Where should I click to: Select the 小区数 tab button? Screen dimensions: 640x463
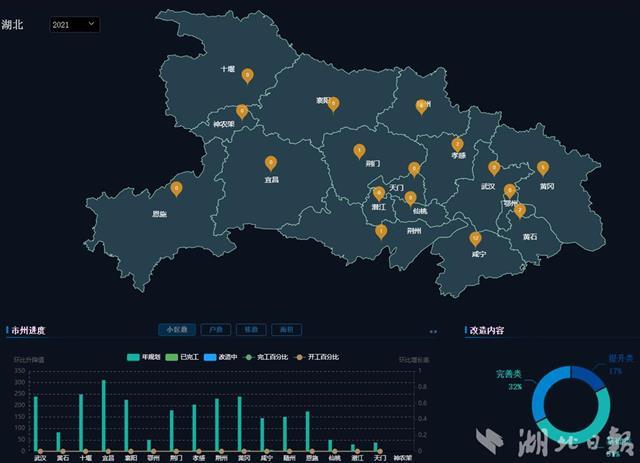176,329
